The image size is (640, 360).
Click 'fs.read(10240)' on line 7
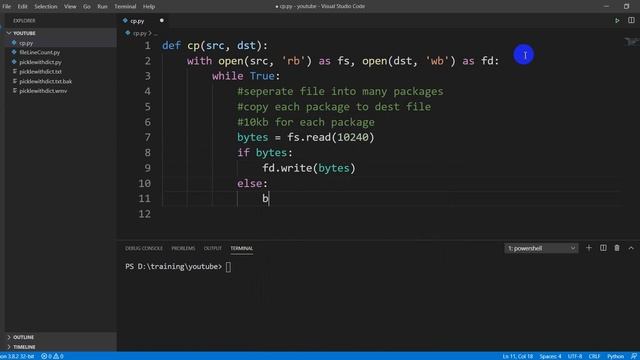click(x=331, y=137)
